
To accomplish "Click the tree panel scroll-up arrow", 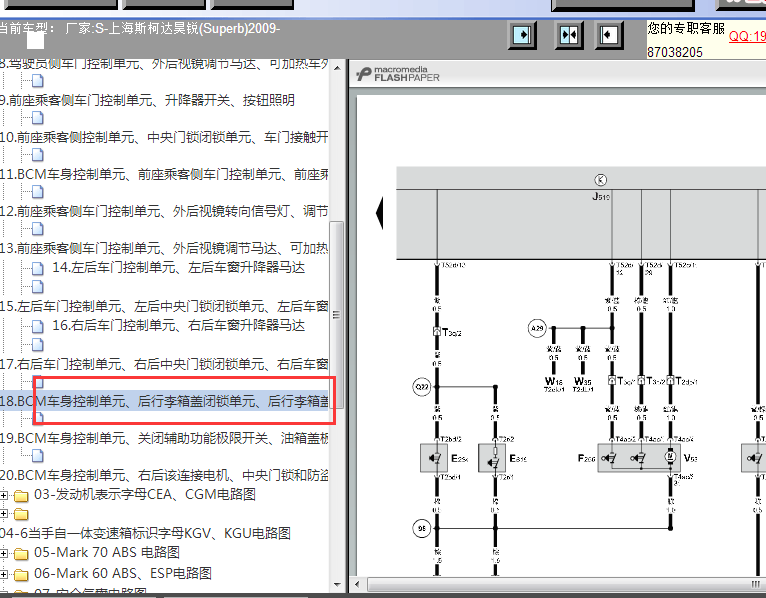I will (337, 68).
